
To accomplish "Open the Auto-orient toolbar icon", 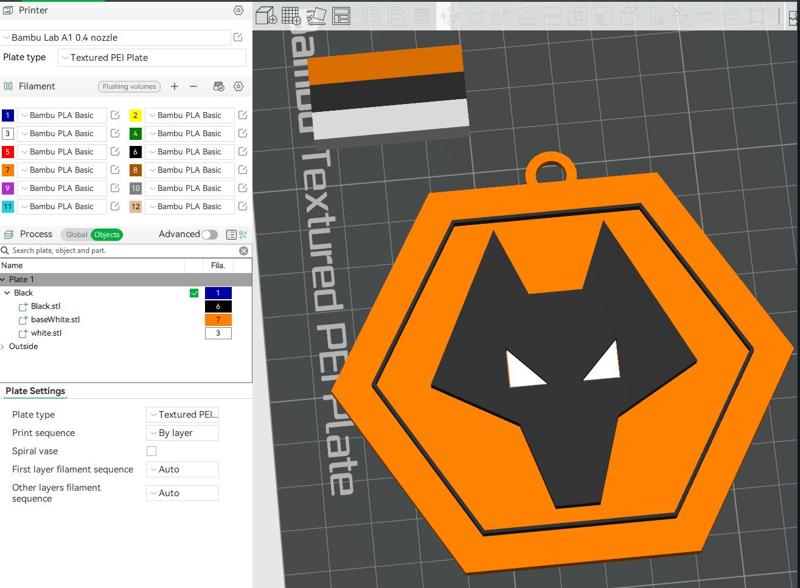I will pos(318,14).
